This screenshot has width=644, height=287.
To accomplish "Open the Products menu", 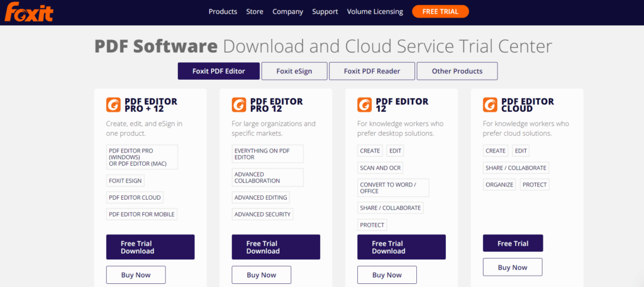I will (x=223, y=11).
